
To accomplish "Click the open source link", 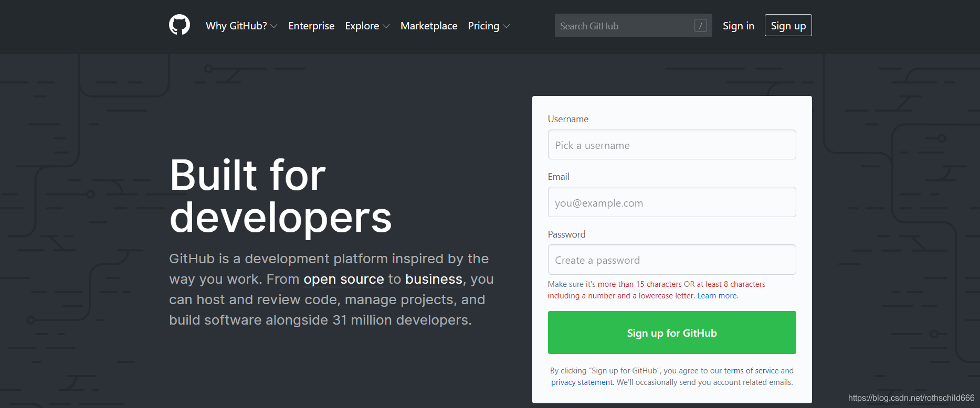I will (x=344, y=279).
